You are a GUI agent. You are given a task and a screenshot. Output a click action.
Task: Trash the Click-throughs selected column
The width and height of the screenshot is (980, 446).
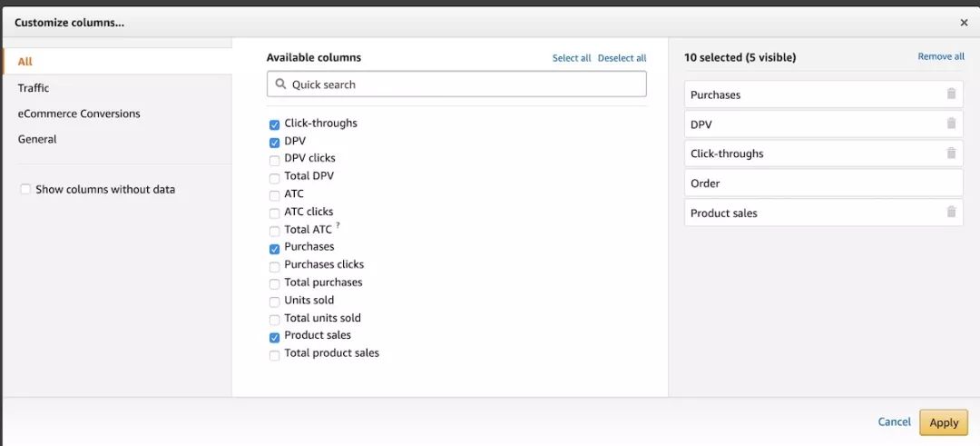click(x=951, y=154)
